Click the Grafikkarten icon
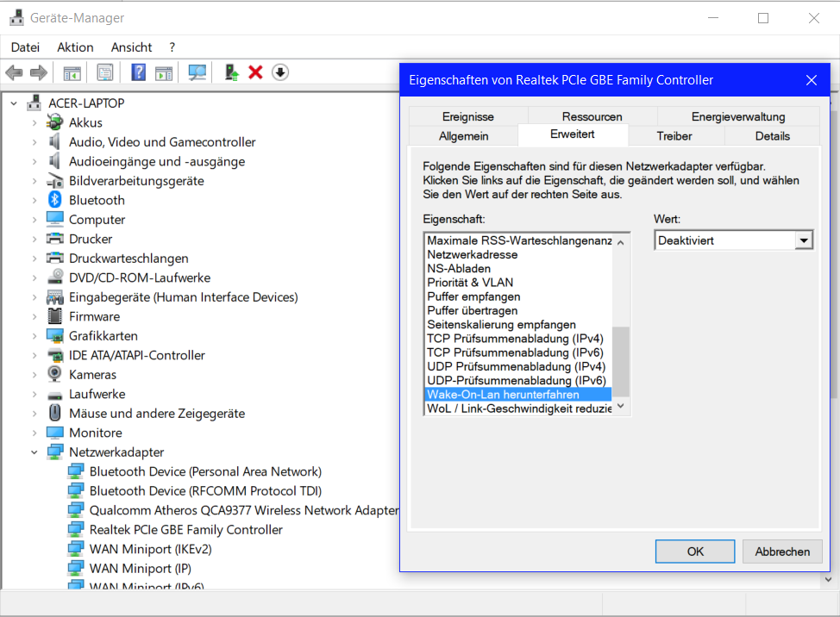The height and width of the screenshot is (617, 840). 54,335
